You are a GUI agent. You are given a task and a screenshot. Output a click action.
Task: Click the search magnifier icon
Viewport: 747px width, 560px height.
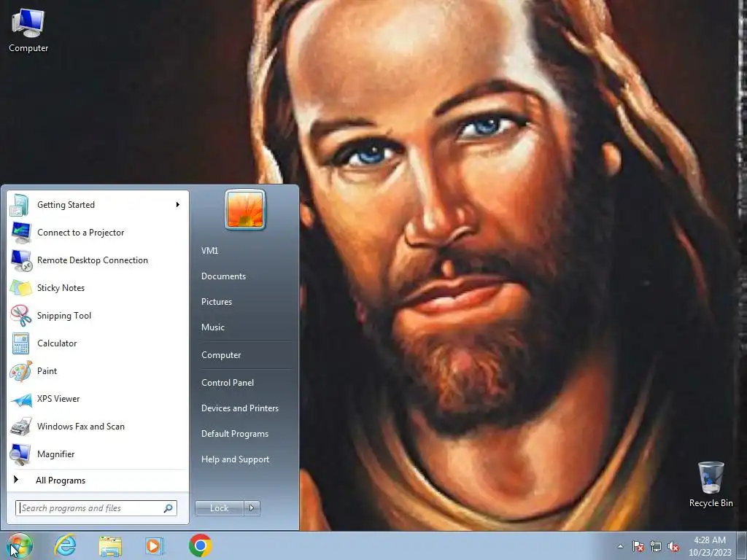[x=169, y=508]
